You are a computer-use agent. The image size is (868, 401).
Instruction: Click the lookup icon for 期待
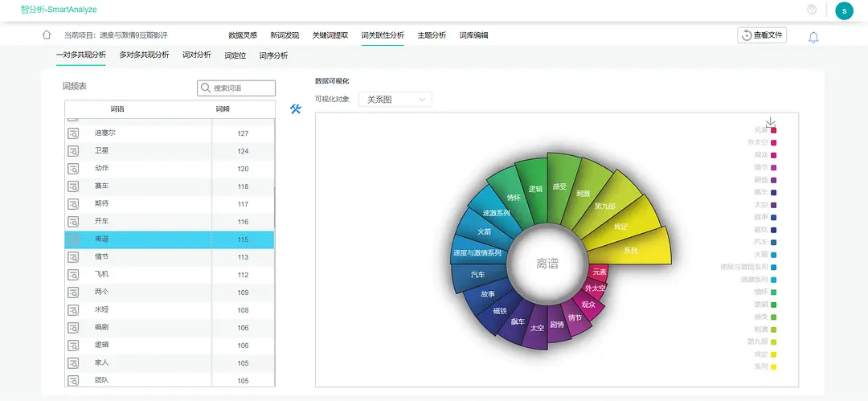[73, 204]
